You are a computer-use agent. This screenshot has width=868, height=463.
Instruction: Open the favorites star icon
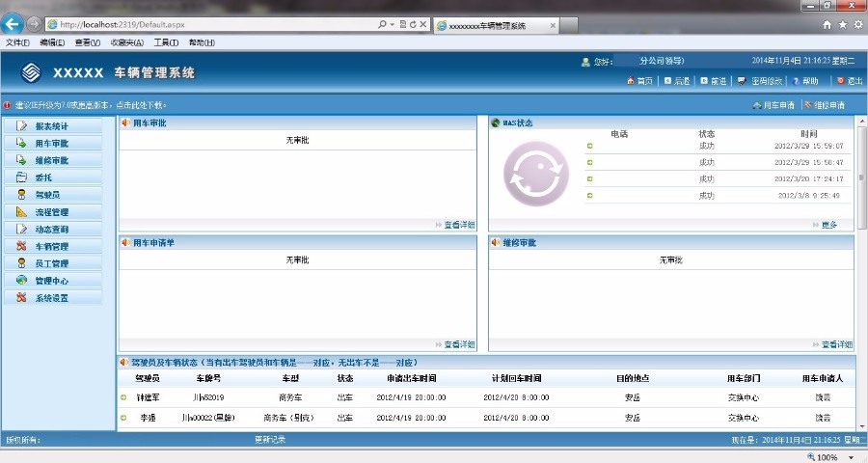point(843,24)
